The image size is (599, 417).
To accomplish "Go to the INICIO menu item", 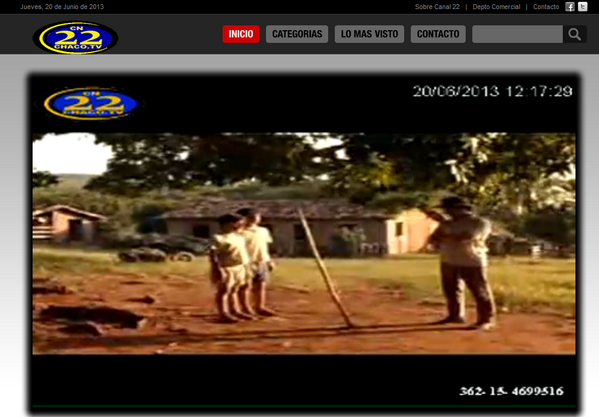I will click(241, 34).
